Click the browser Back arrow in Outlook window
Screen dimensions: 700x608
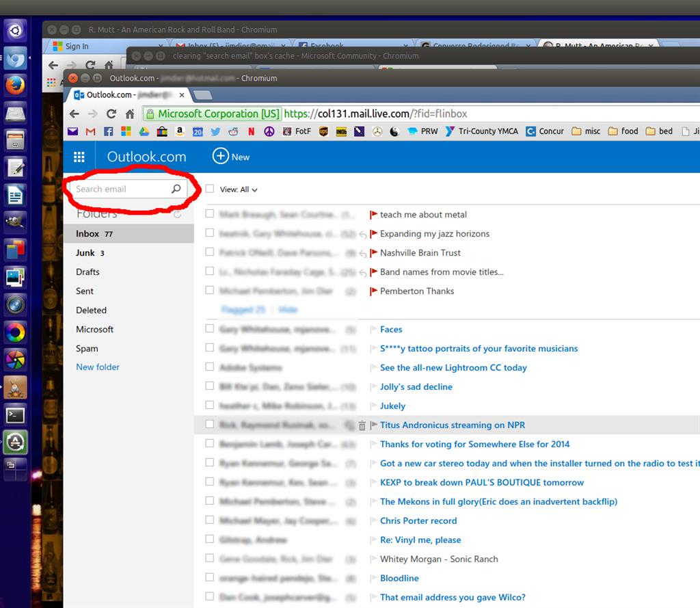pos(74,114)
